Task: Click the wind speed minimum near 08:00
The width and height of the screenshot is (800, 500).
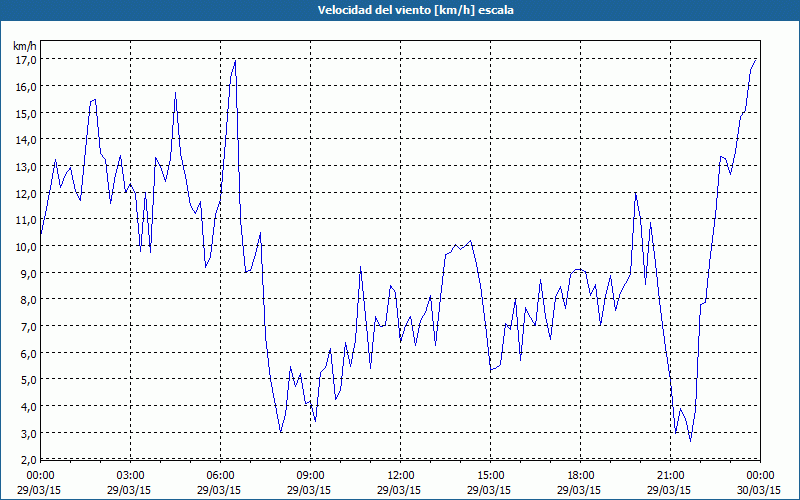Action: 281,432
